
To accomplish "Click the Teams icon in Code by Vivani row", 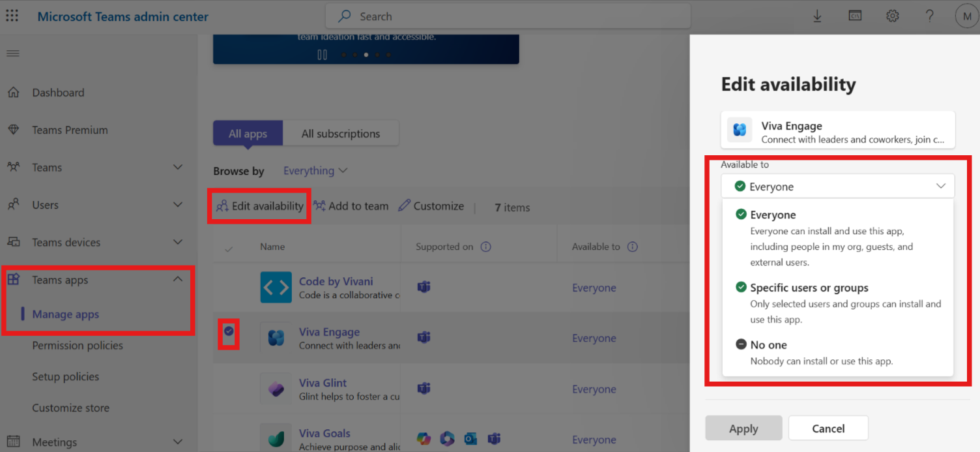I will 424,287.
